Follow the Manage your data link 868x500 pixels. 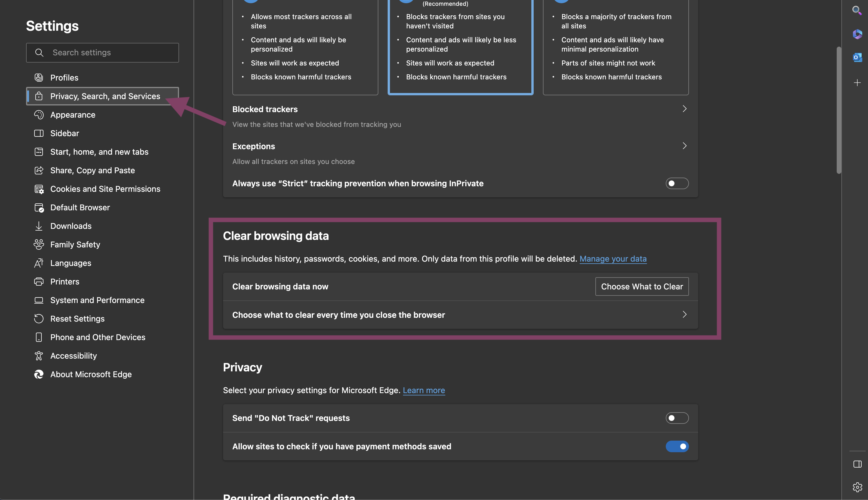pyautogui.click(x=613, y=259)
